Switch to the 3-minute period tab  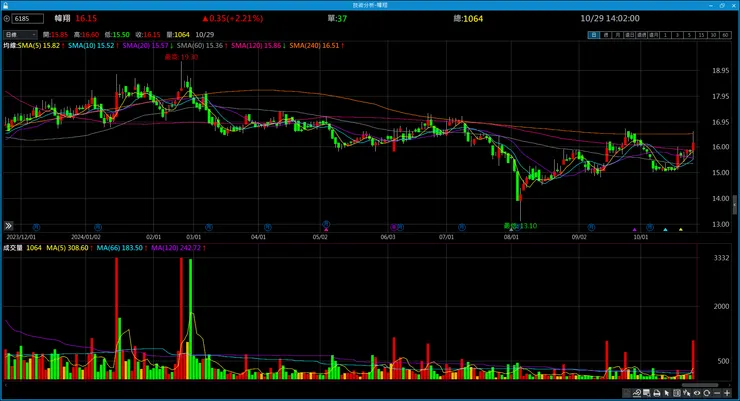coord(677,35)
